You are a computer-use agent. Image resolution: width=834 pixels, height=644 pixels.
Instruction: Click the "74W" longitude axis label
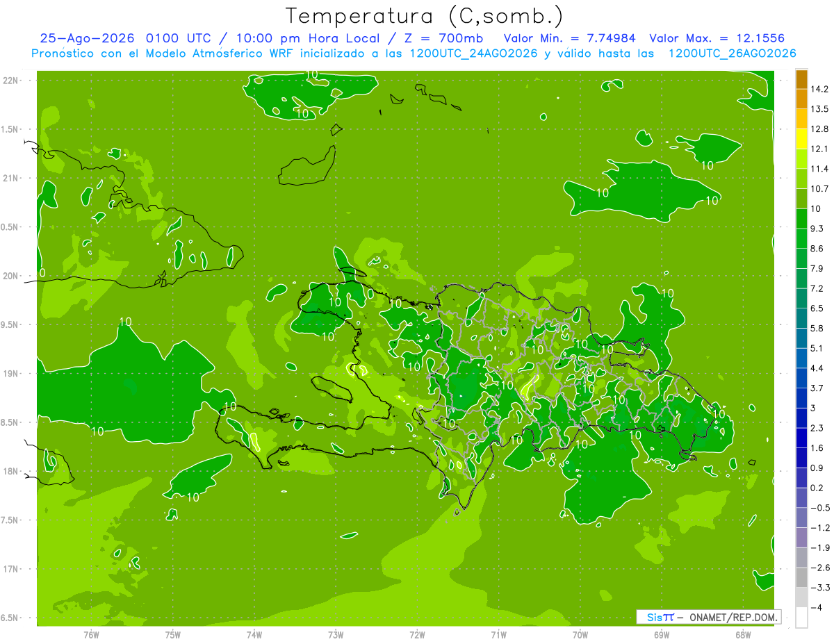(254, 634)
